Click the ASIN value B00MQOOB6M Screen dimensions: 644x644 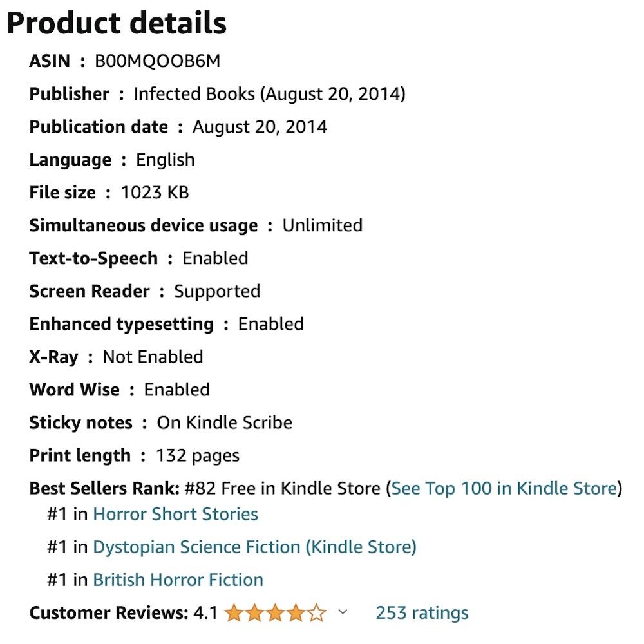157,61
